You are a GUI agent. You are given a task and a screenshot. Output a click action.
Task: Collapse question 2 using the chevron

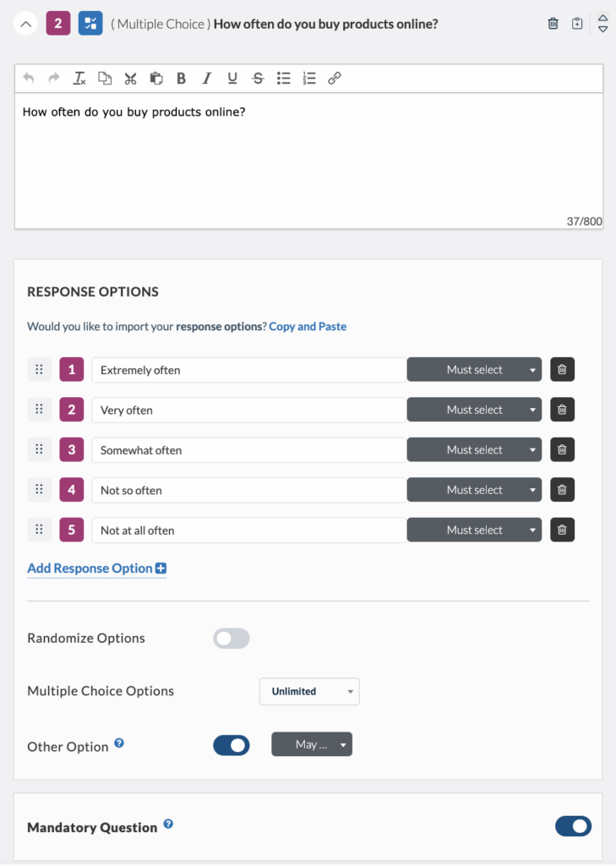(x=25, y=24)
